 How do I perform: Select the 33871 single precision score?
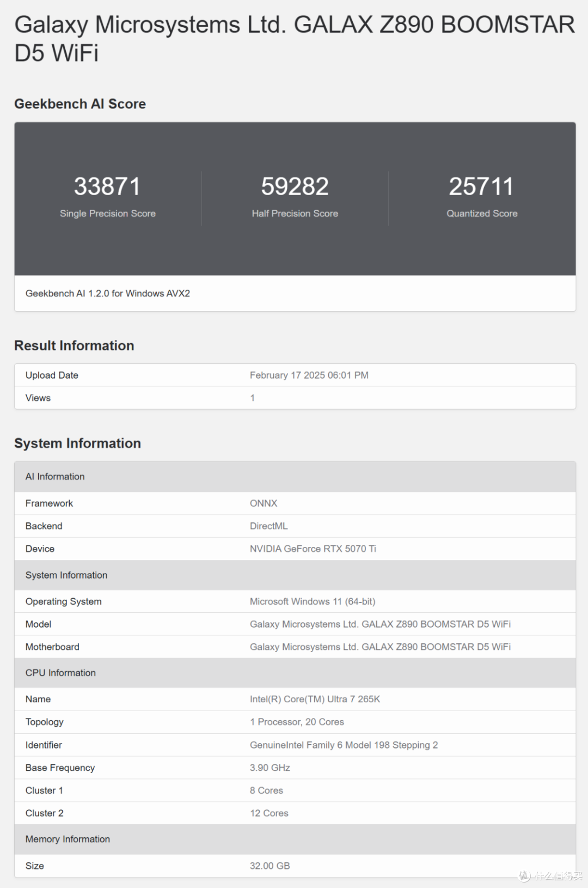[x=107, y=186]
